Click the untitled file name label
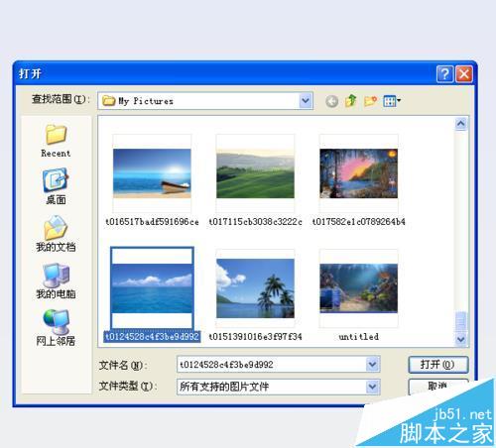Screen dimensions: 496x448 tap(359, 337)
